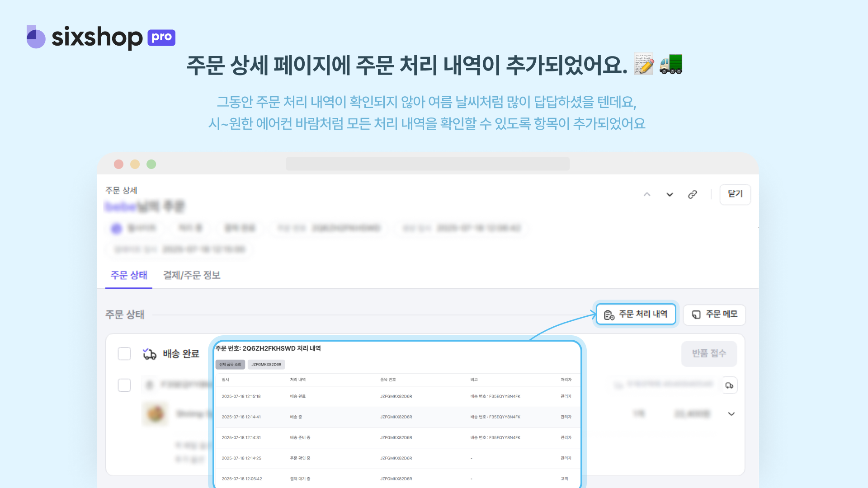Click the red window dot

coord(118,164)
